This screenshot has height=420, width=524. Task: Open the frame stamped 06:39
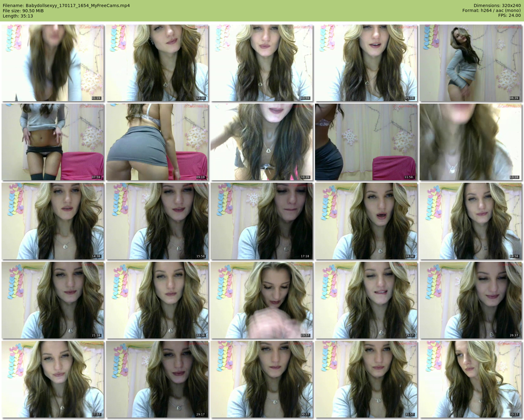(x=471, y=63)
